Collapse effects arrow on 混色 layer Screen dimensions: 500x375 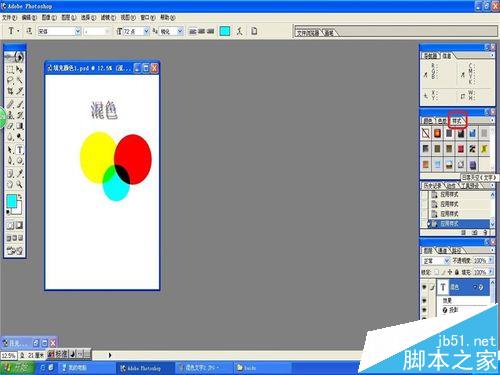point(476,287)
